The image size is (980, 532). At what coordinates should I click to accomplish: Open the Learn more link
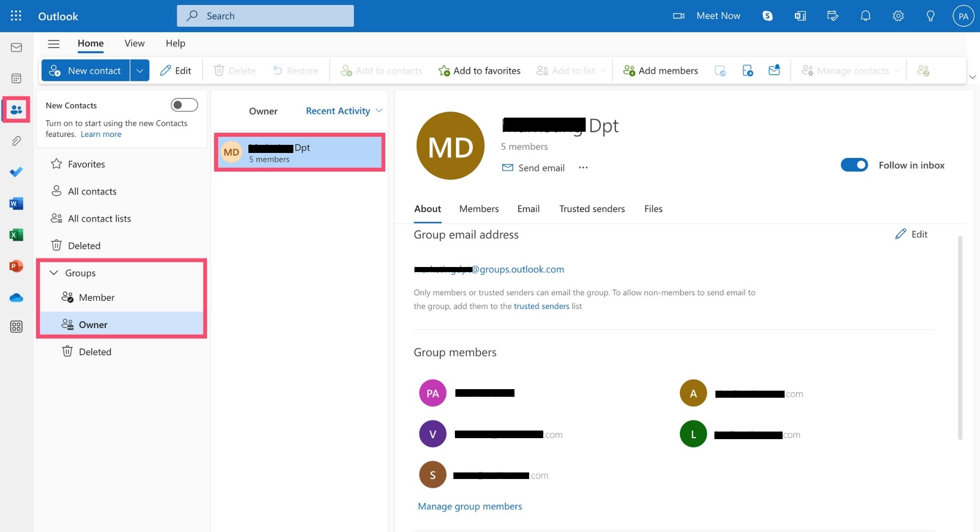click(x=101, y=134)
